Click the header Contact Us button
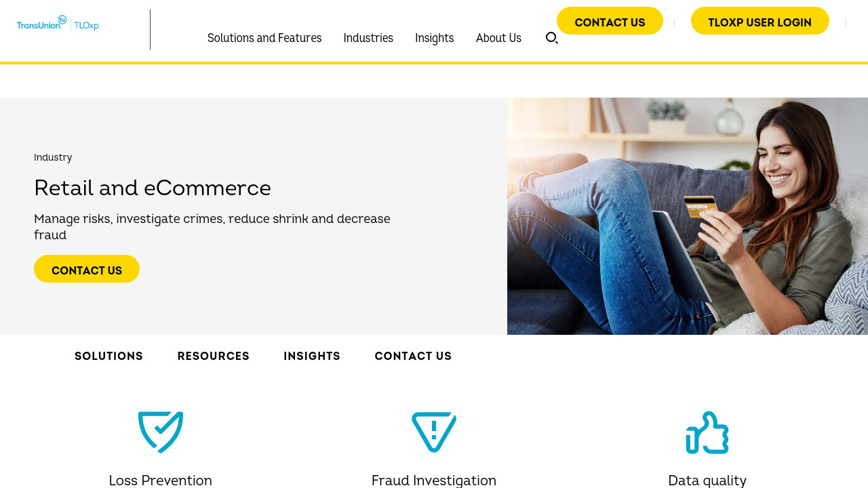This screenshot has height=488, width=868. click(x=610, y=21)
